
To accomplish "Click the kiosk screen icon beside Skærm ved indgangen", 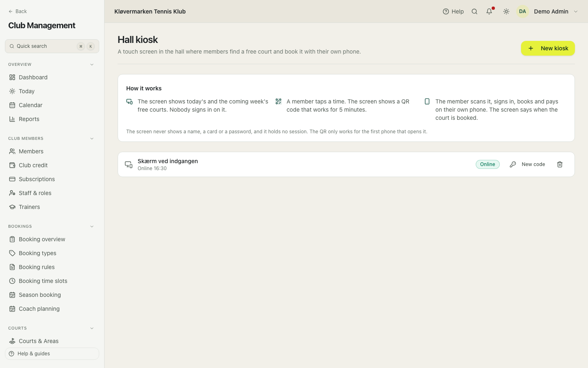I will tap(129, 164).
